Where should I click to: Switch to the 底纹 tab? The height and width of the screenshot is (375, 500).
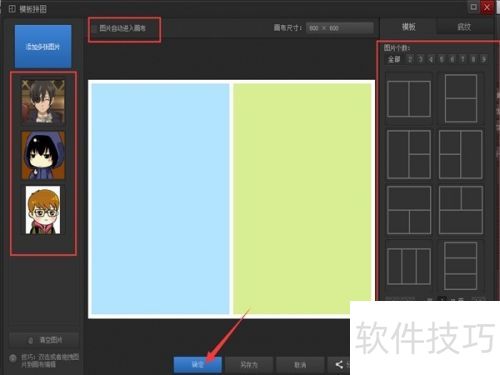464,27
